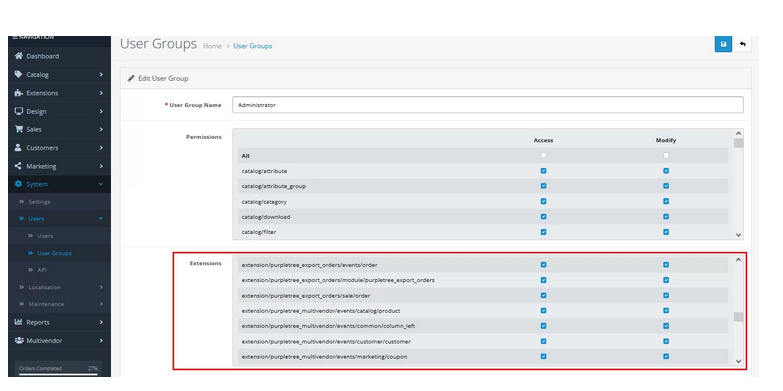This screenshot has width=783, height=391.
Task: Click the Extensions list scrollbar thumb
Action: pyautogui.click(x=738, y=317)
